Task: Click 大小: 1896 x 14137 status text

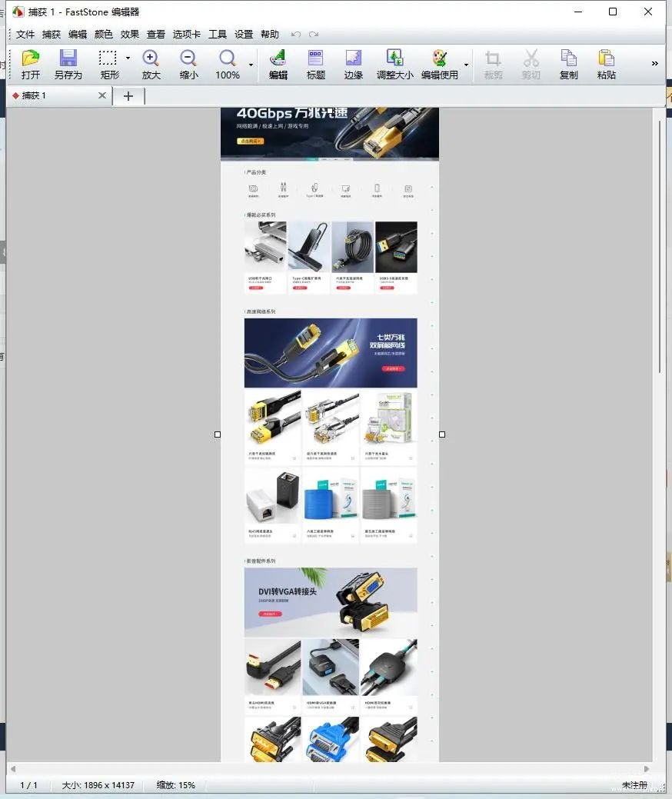Action: 98,785
